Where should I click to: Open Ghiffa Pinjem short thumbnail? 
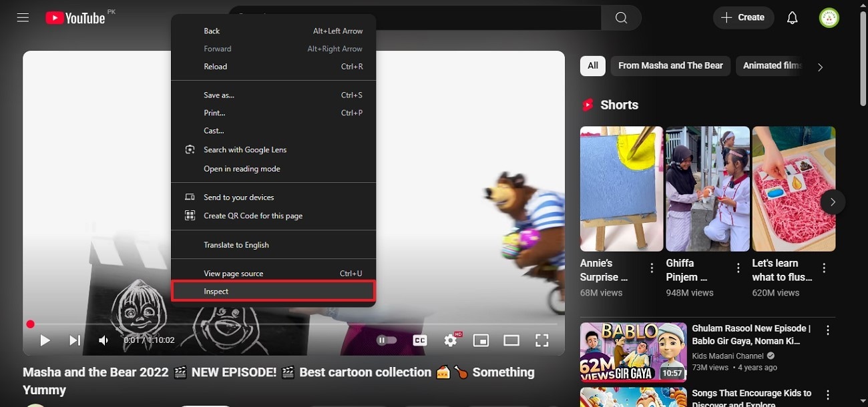pos(708,189)
